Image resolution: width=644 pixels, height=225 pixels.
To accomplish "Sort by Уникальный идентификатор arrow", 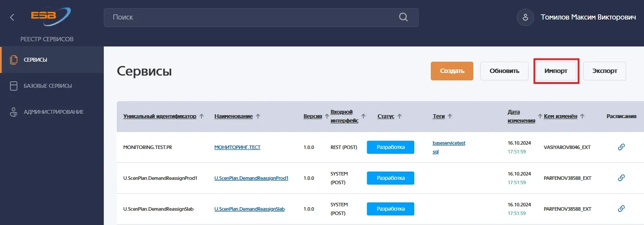I will click(201, 116).
